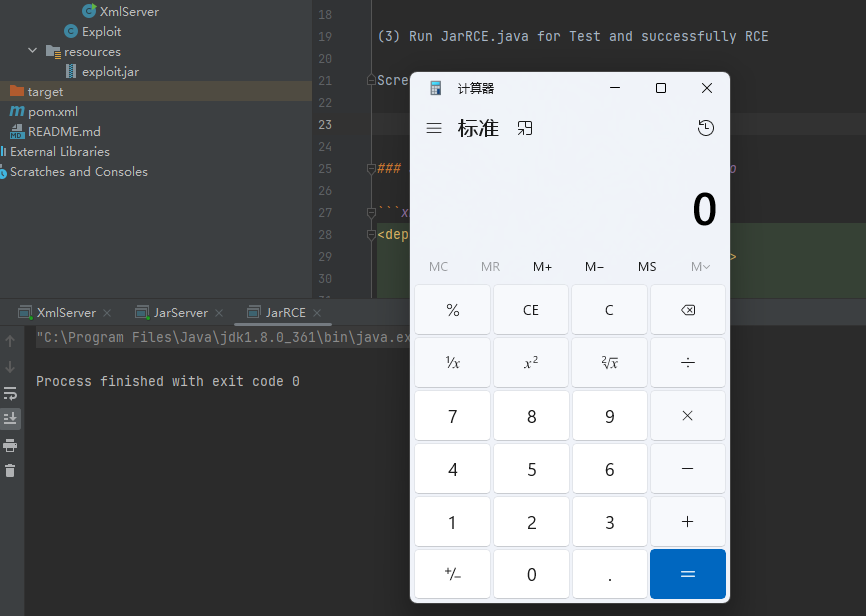Close the JarRCE run tab
Screen dimensions: 866x616
(x=317, y=313)
